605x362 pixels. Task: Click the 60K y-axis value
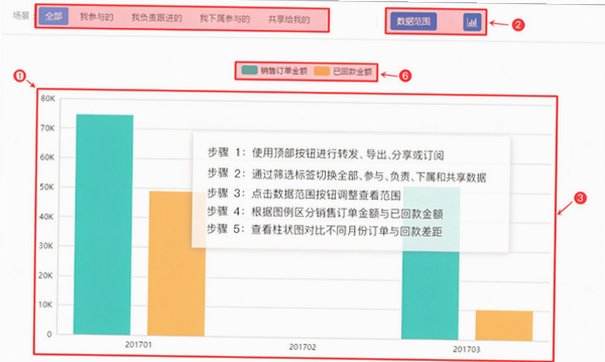(x=47, y=157)
